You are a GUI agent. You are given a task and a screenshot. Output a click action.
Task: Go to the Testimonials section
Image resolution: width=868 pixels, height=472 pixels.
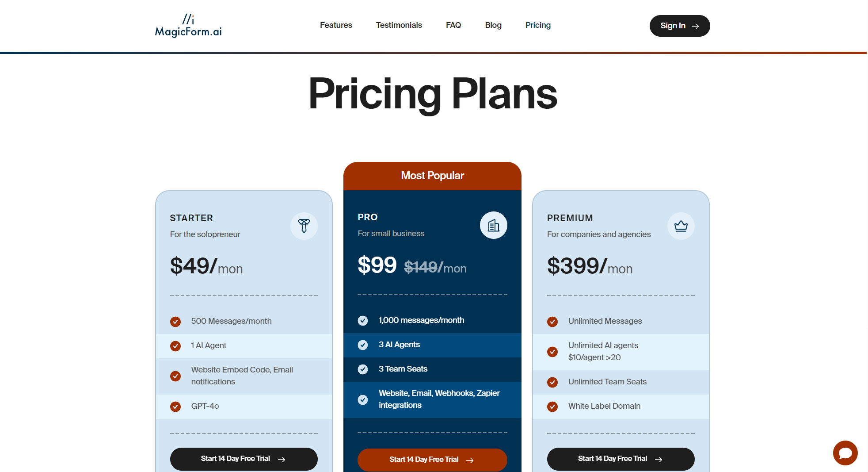(399, 25)
